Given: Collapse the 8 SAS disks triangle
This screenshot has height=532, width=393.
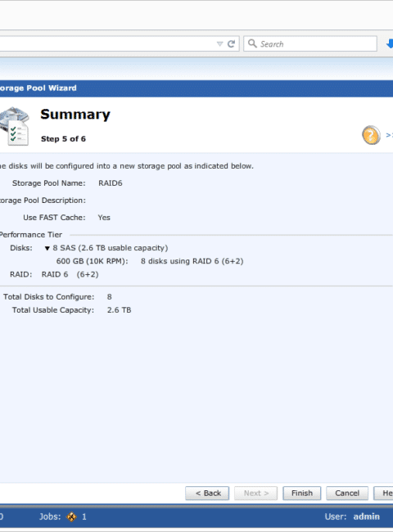Looking at the screenshot, I should coord(47,248).
